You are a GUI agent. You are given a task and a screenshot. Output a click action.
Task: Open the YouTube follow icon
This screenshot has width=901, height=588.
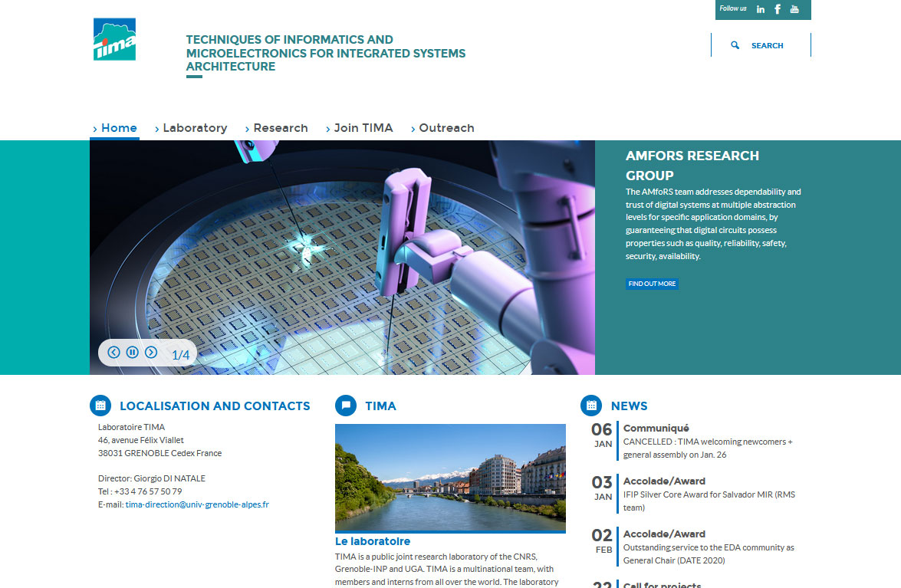click(x=794, y=9)
